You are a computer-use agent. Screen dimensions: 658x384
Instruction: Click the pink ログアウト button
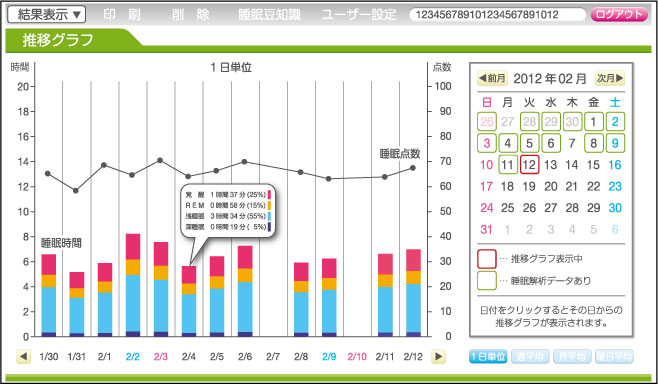tap(619, 15)
